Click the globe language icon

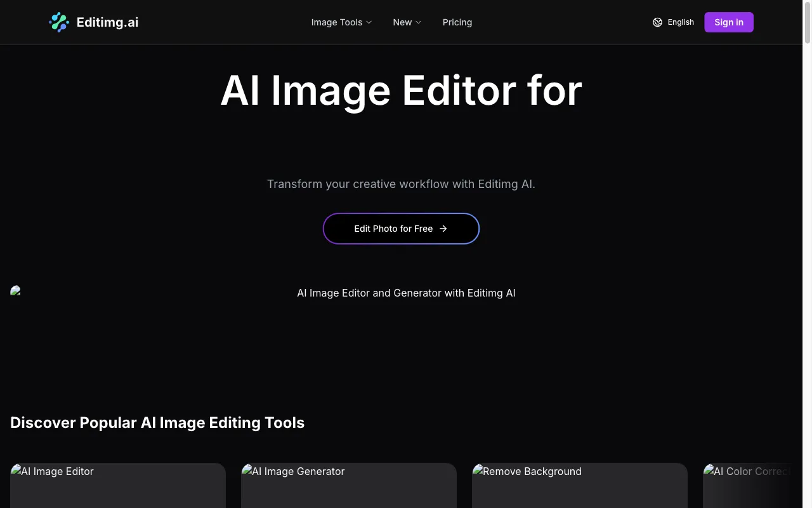click(657, 22)
